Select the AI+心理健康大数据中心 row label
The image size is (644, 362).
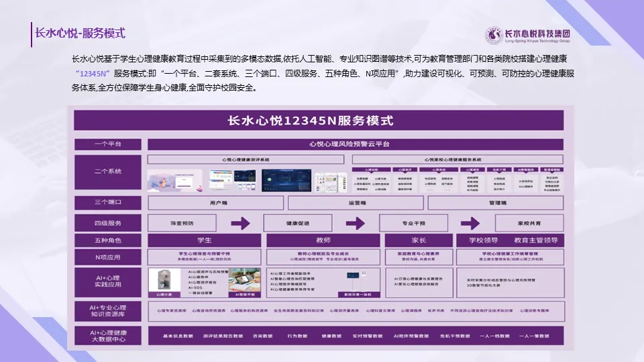(x=108, y=336)
